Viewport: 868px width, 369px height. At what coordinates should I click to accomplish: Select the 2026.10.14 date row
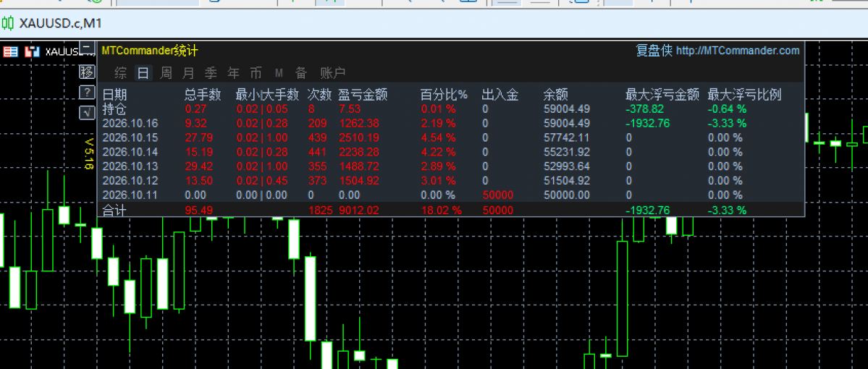[x=451, y=152]
